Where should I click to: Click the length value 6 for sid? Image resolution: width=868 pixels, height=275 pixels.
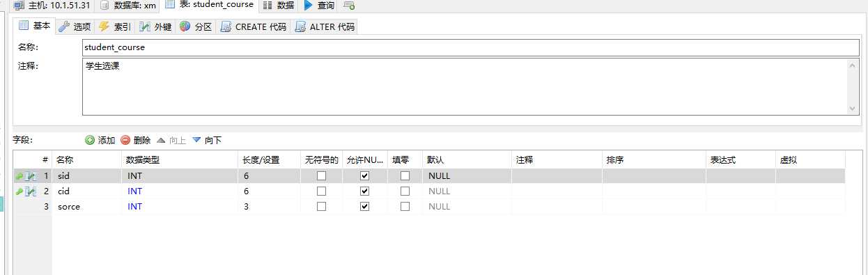tap(270, 176)
